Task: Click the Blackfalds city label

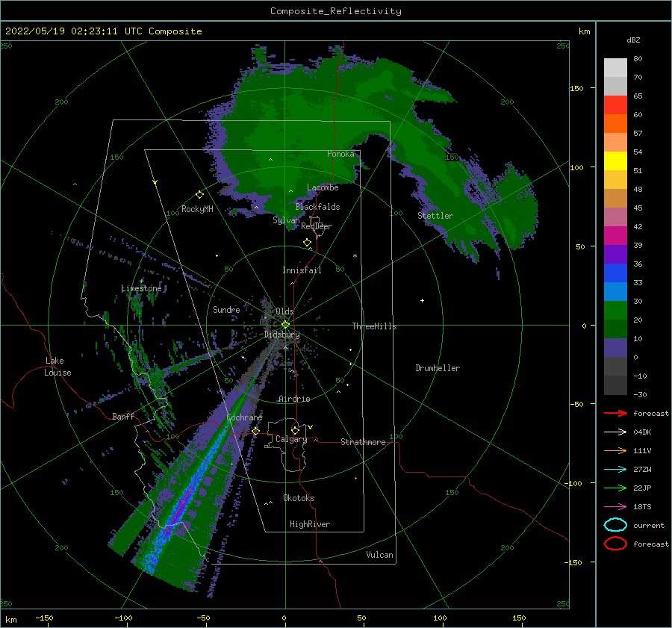Action: tap(317, 207)
